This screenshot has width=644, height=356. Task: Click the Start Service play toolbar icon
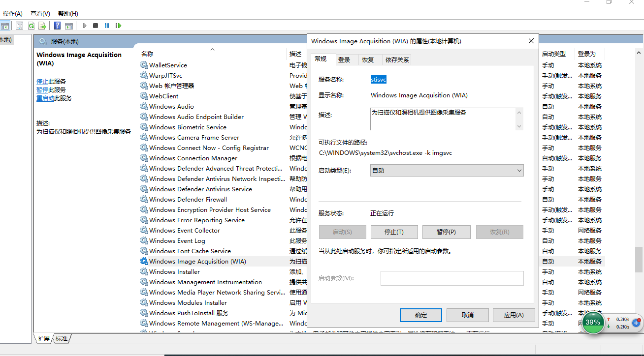click(85, 26)
